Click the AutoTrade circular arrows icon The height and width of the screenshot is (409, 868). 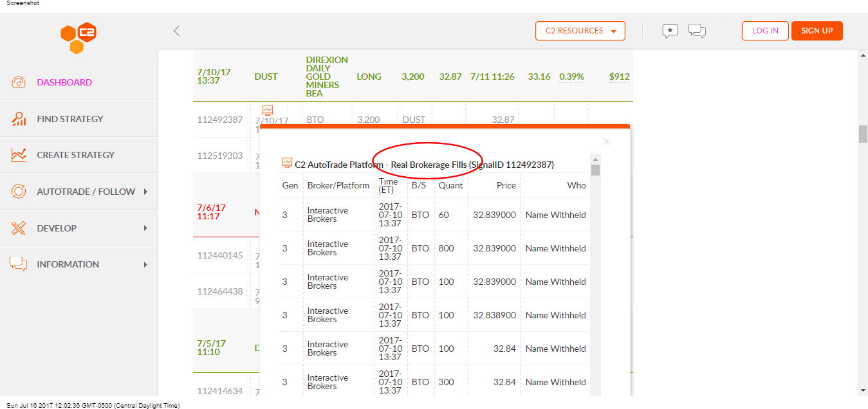pos(19,192)
